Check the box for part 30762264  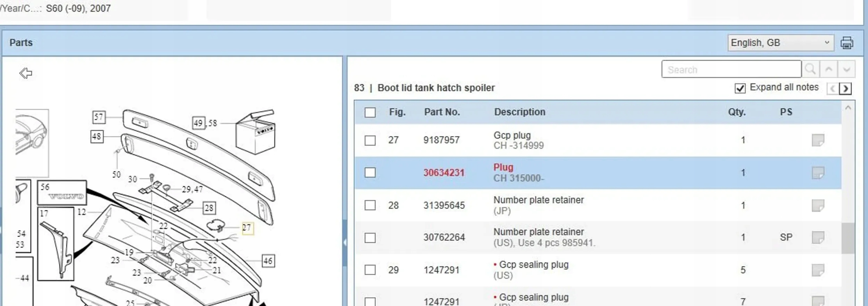[x=370, y=238]
